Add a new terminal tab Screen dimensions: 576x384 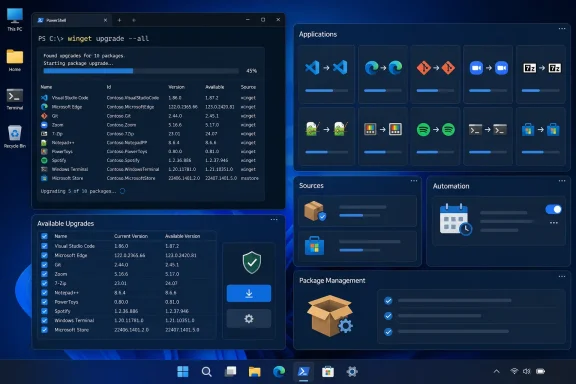click(119, 20)
